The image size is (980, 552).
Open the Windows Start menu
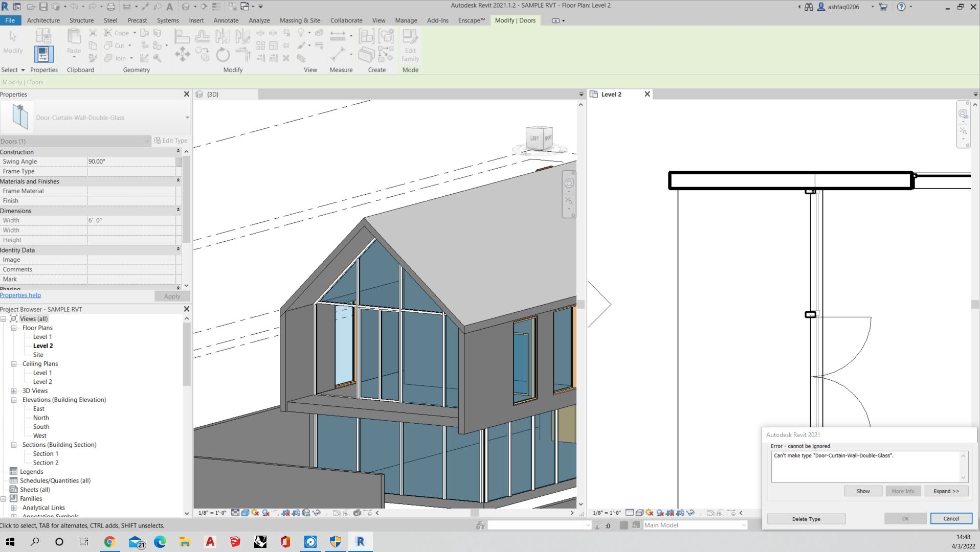click(x=10, y=542)
